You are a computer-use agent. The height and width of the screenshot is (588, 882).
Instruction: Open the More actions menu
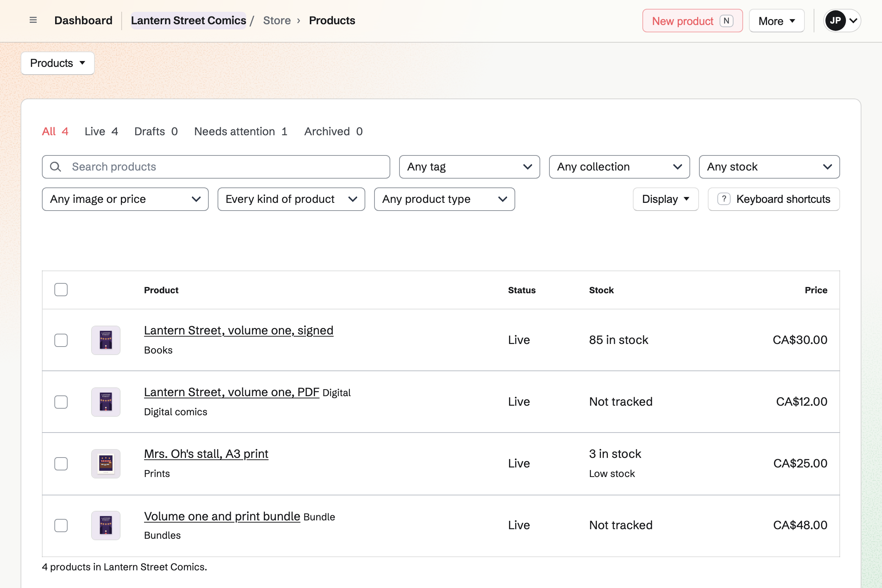click(x=777, y=21)
